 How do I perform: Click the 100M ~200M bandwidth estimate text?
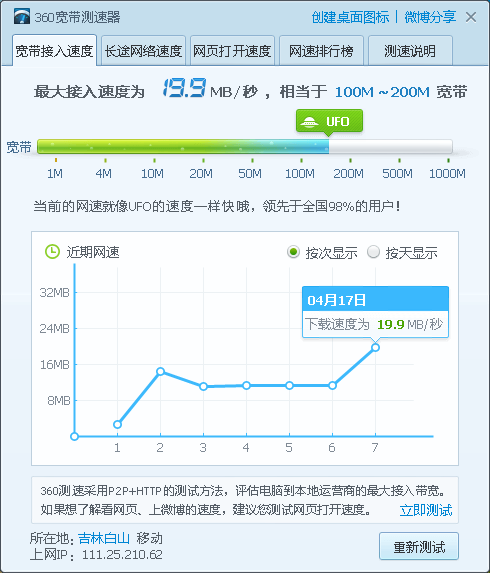382,92
